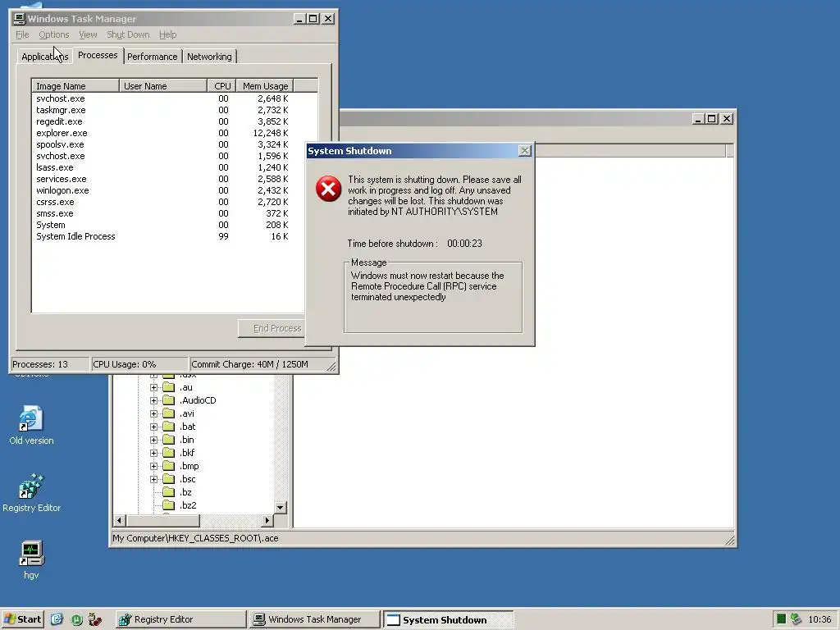The image size is (840, 630).
Task: Expand the .au registry key
Action: (153, 387)
